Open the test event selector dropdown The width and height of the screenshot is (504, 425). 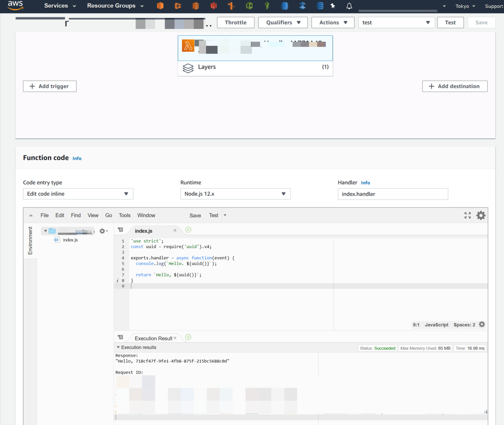point(396,23)
